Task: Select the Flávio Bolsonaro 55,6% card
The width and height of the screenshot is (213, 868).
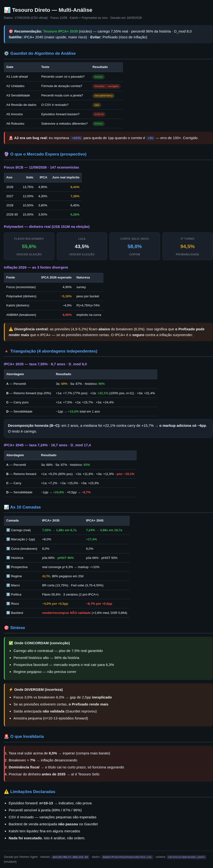Action: coord(29,246)
